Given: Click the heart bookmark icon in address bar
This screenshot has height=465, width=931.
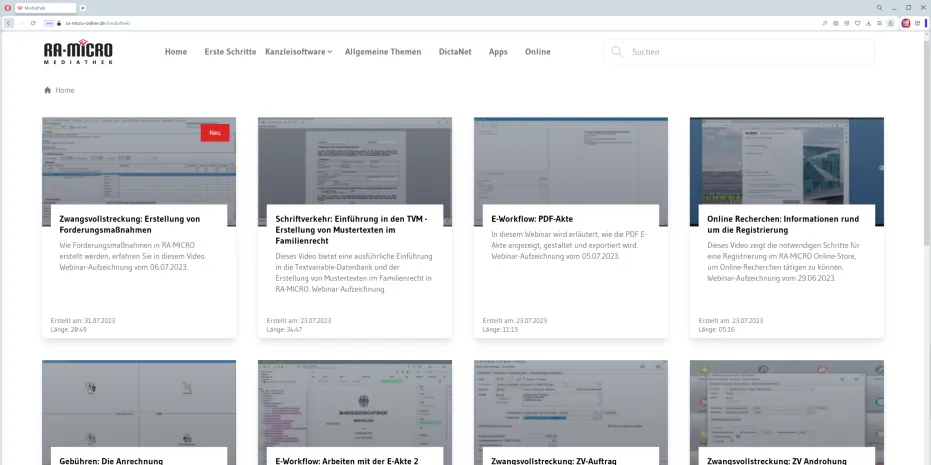Looking at the screenshot, I should [x=857, y=22].
